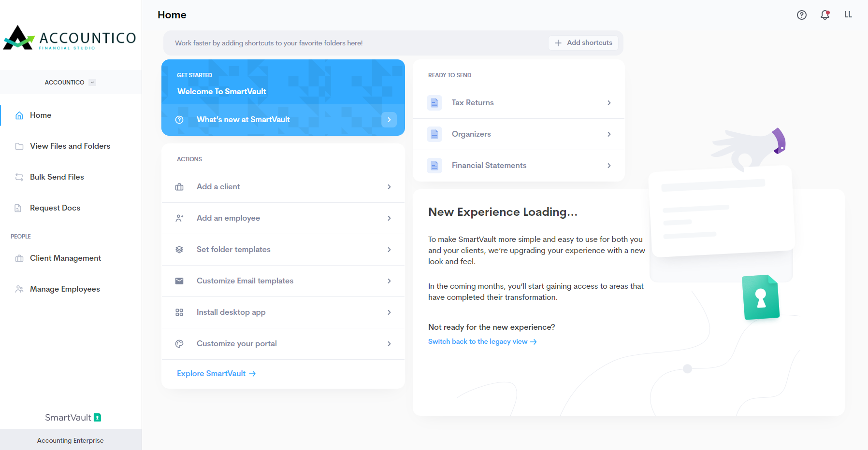Select Customize Email templates action
Viewport: 868px width, 450px height.
coord(283,281)
